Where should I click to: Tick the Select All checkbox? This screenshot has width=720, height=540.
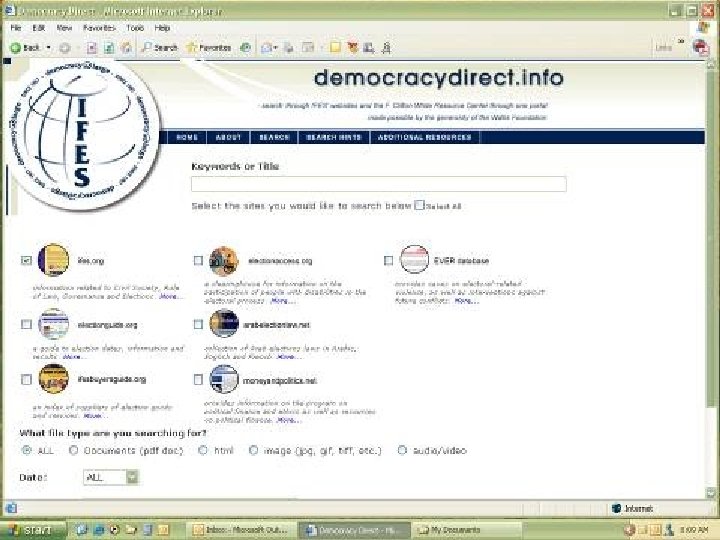click(419, 205)
